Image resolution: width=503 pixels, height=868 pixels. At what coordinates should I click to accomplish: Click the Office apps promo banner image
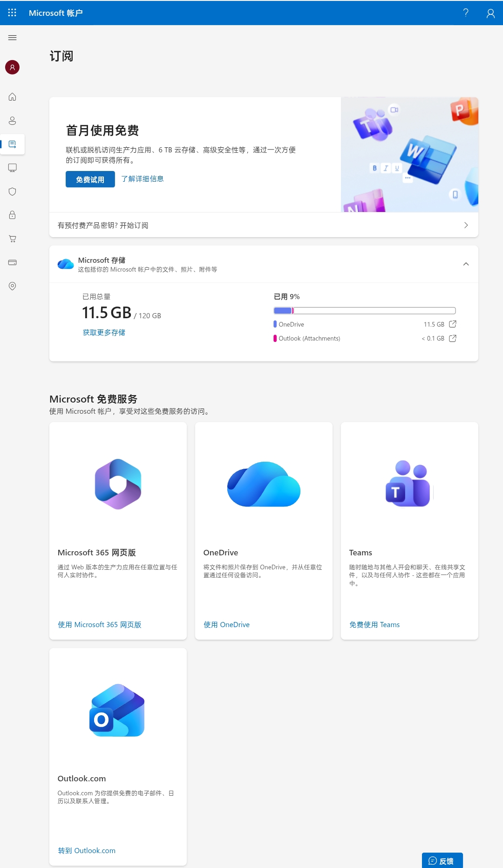(x=410, y=155)
